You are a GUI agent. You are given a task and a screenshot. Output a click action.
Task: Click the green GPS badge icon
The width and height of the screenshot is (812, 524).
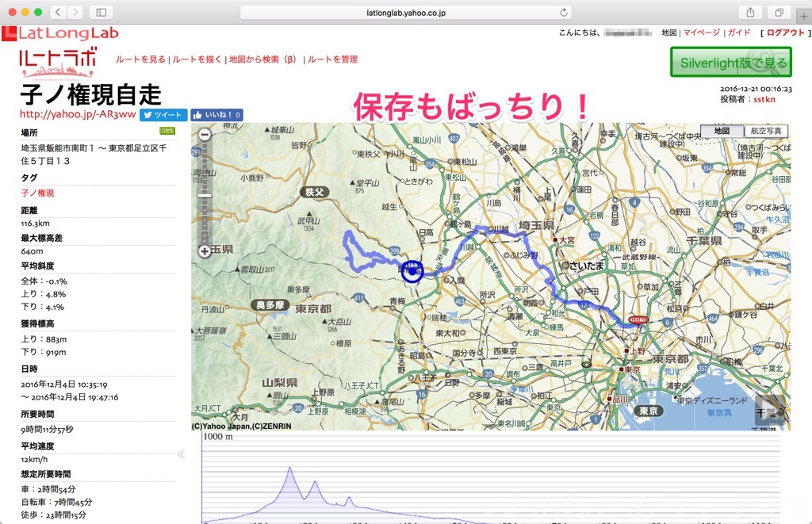(167, 131)
